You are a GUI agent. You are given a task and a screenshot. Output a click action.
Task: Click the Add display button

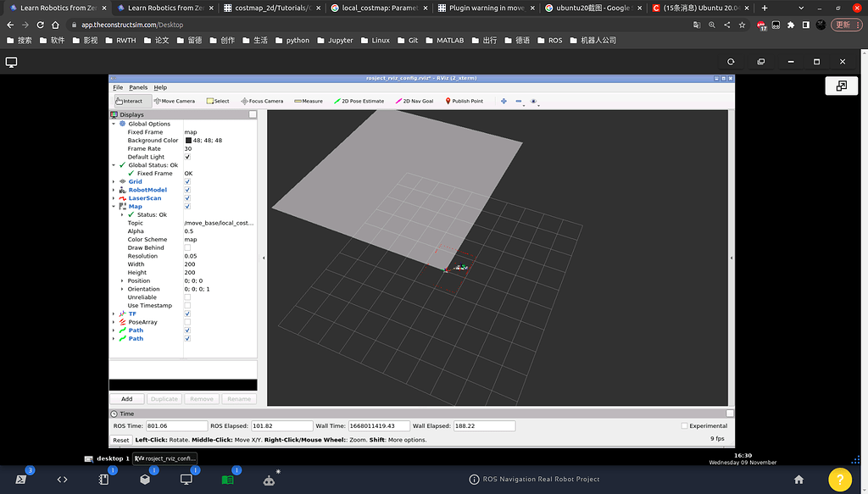[x=127, y=399]
